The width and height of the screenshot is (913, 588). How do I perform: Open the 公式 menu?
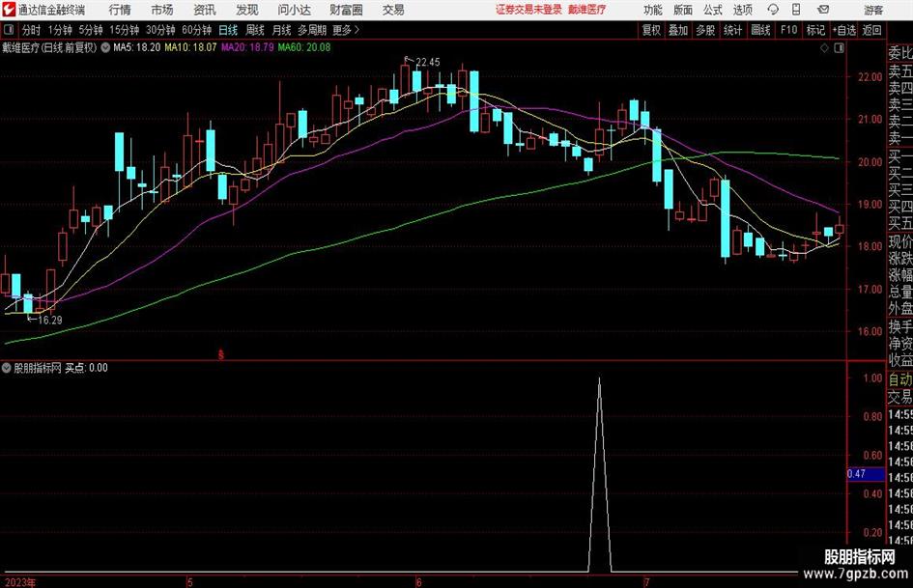(x=713, y=10)
